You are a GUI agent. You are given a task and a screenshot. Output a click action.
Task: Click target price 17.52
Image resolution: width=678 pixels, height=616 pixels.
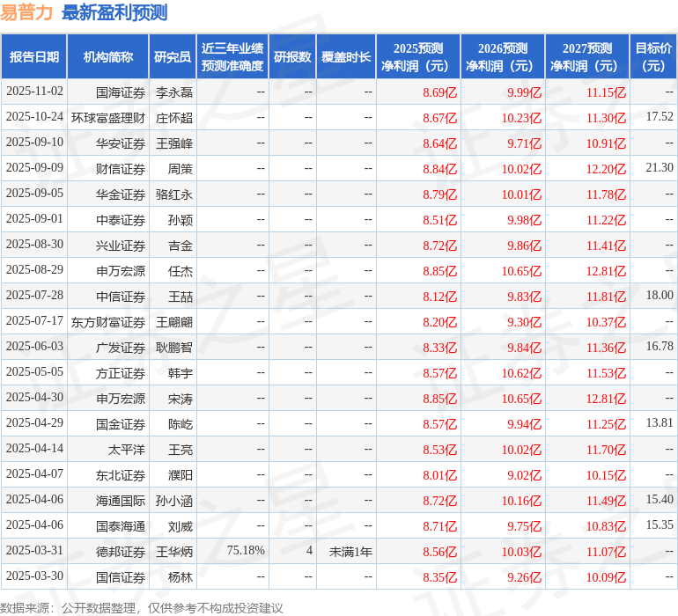(660, 116)
